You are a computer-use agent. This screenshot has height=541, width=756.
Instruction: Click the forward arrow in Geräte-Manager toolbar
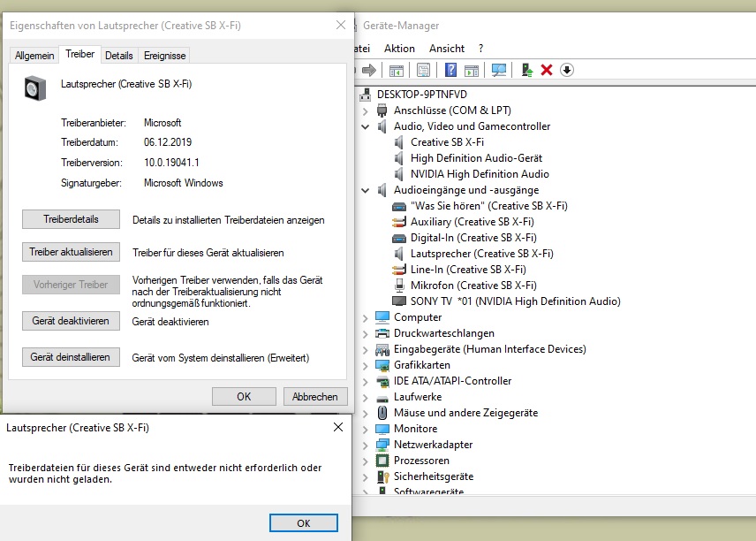click(x=369, y=70)
